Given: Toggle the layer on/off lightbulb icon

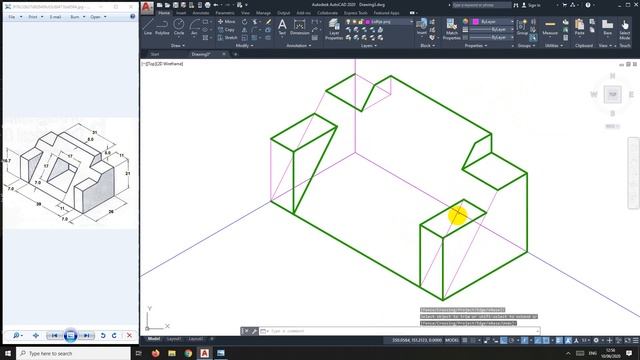Looking at the screenshot, I should click(x=348, y=22).
